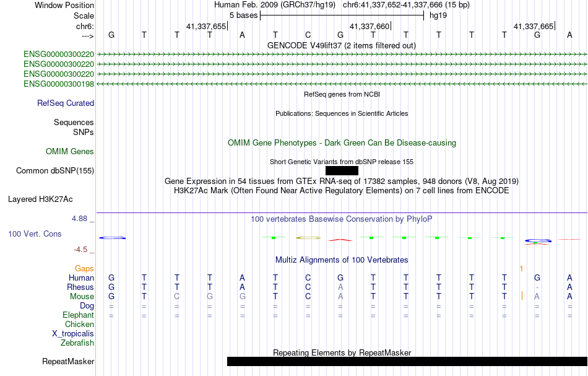Click 'Short Genetic Variants from dbSNP' title

pos(342,162)
